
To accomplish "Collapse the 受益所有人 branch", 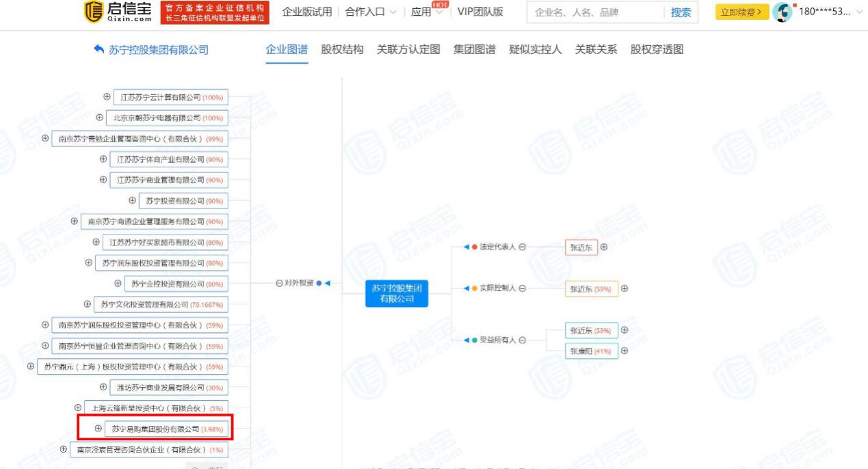I will pyautogui.click(x=522, y=340).
